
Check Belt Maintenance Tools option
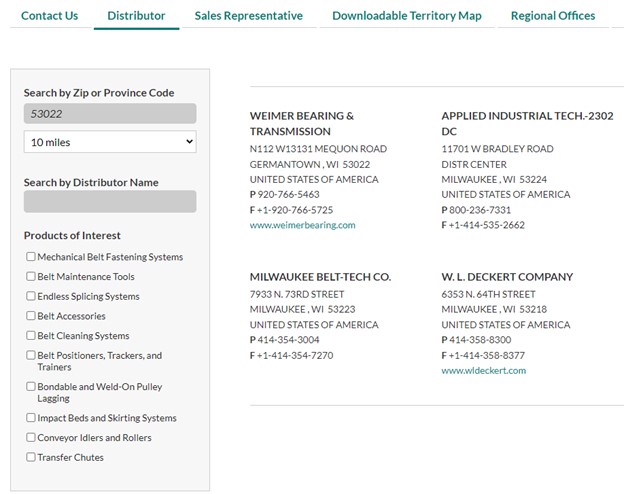point(31,276)
